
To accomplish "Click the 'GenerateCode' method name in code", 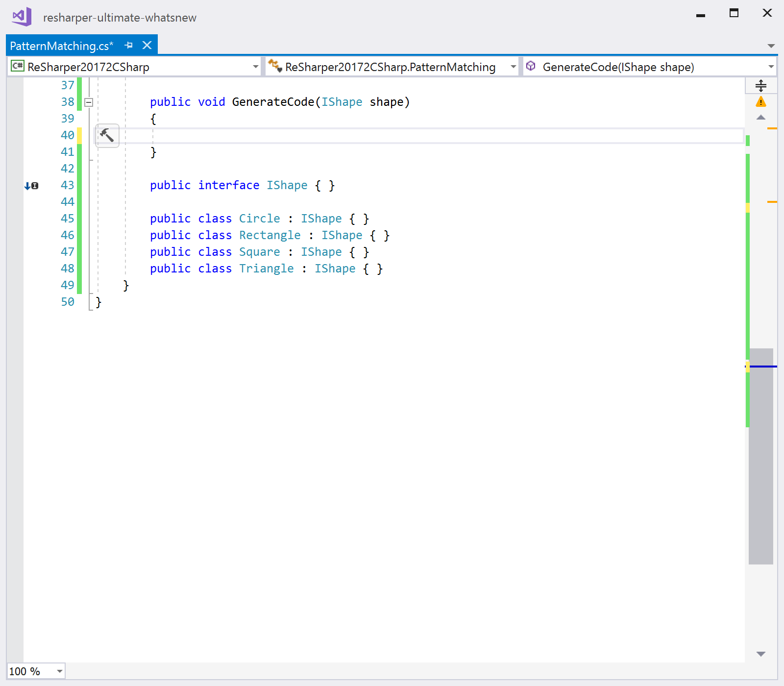I will point(273,102).
